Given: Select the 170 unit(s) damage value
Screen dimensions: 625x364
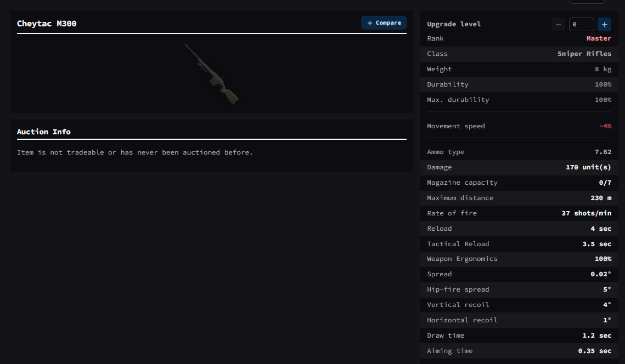Looking at the screenshot, I should point(588,167).
